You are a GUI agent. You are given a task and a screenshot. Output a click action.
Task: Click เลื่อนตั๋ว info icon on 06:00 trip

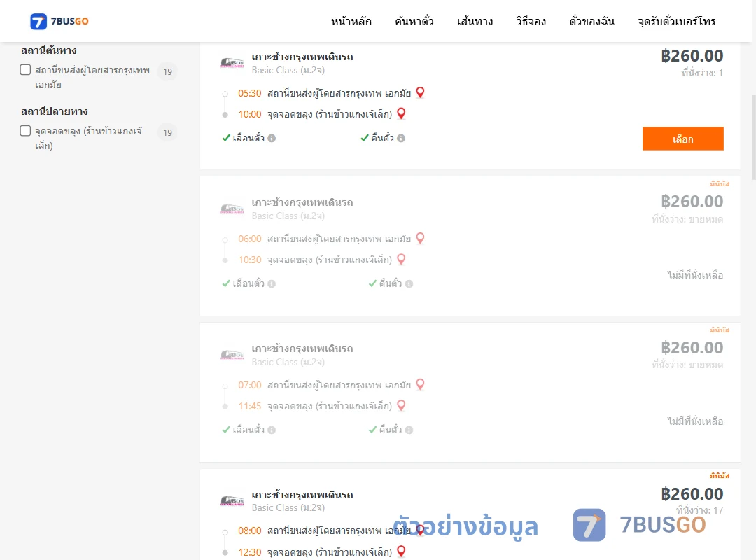272,284
